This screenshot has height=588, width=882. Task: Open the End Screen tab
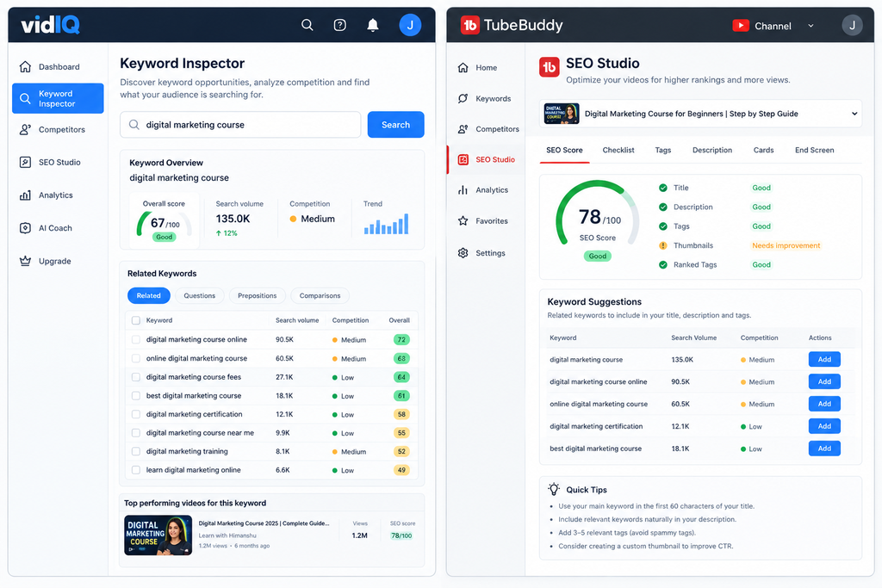[815, 150]
